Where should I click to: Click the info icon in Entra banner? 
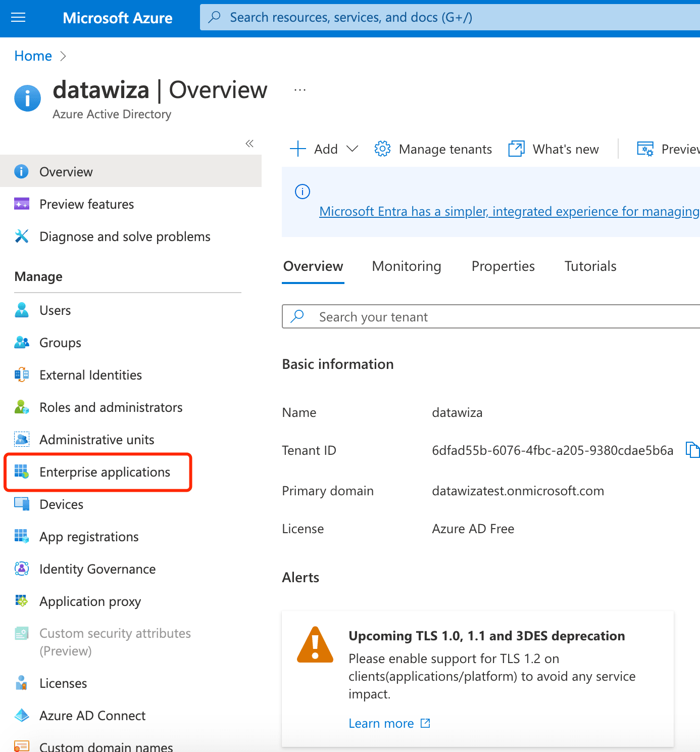(303, 192)
